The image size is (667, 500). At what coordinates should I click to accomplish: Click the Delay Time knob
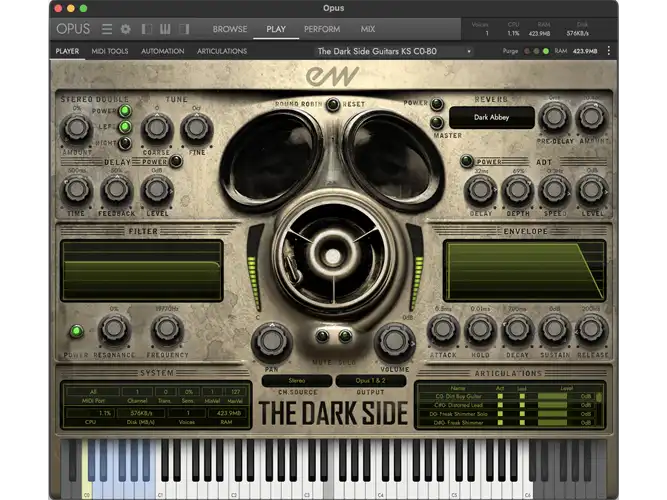(x=77, y=190)
